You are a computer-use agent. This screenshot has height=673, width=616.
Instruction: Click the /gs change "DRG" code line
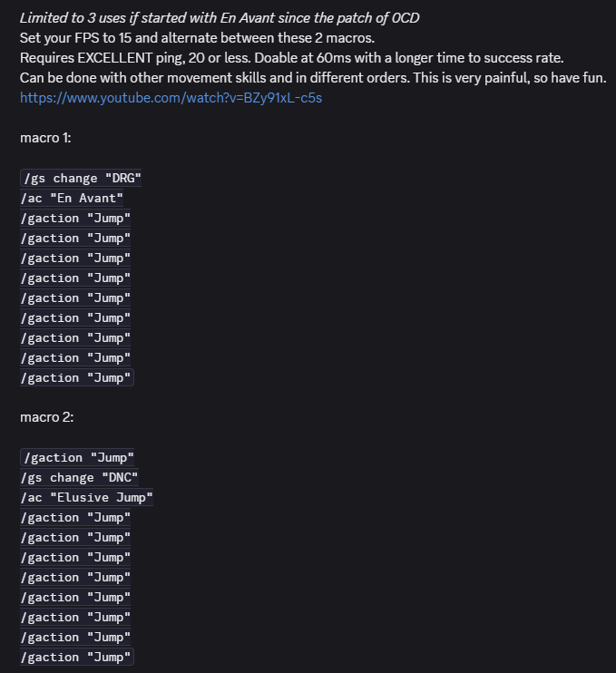click(81, 178)
